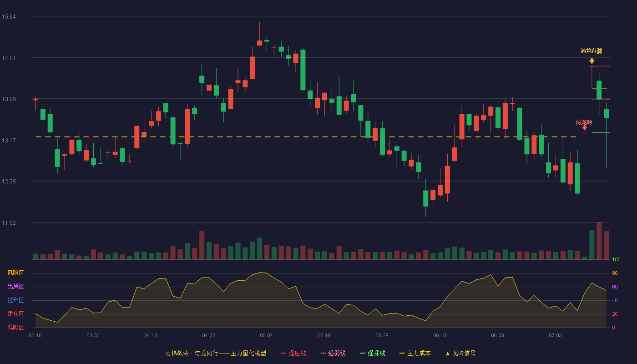Select the 风险区 zone label

15,273
